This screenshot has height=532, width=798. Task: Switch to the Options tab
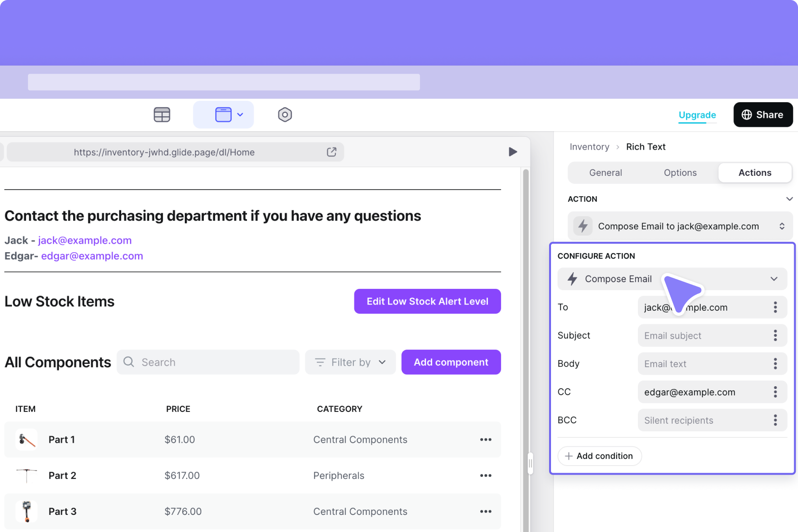[x=680, y=173]
